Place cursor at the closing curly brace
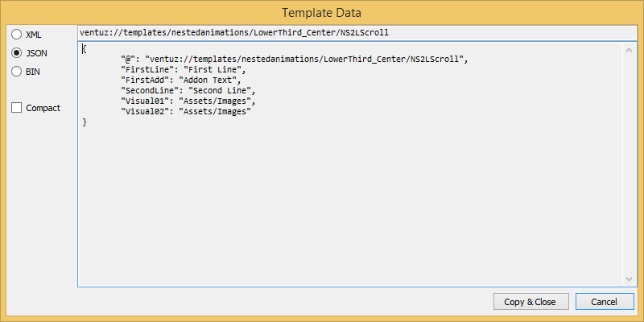This screenshot has width=644, height=322. 85,122
